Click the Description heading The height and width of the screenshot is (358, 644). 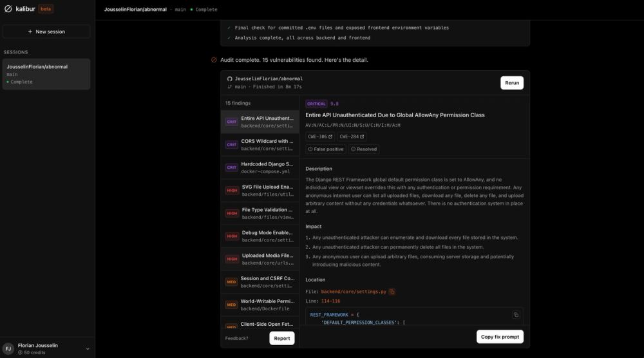click(x=319, y=169)
